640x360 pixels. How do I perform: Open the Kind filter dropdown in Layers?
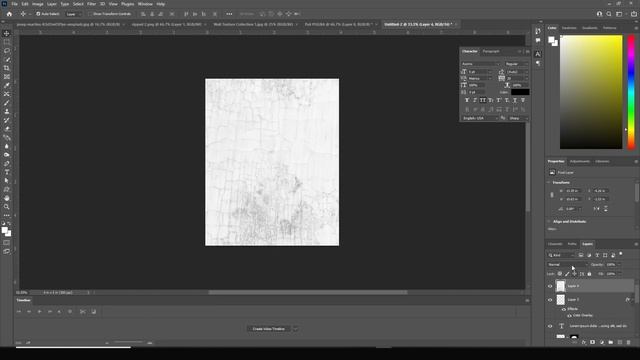pyautogui.click(x=561, y=255)
